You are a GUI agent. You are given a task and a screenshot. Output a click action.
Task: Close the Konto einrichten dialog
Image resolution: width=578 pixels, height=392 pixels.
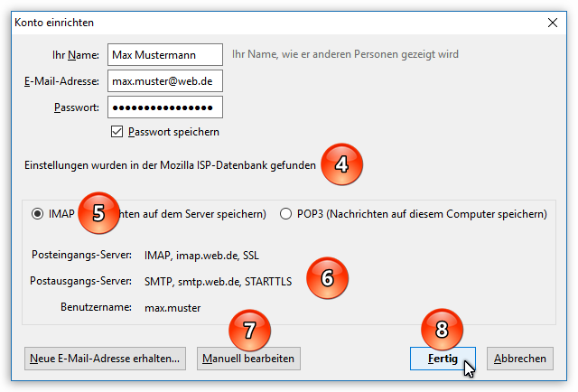click(x=553, y=21)
